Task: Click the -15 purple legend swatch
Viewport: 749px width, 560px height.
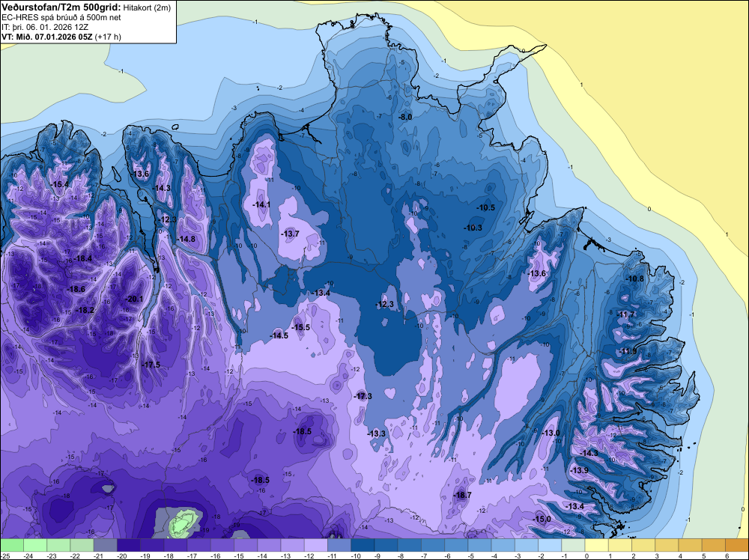Action: click(246, 545)
